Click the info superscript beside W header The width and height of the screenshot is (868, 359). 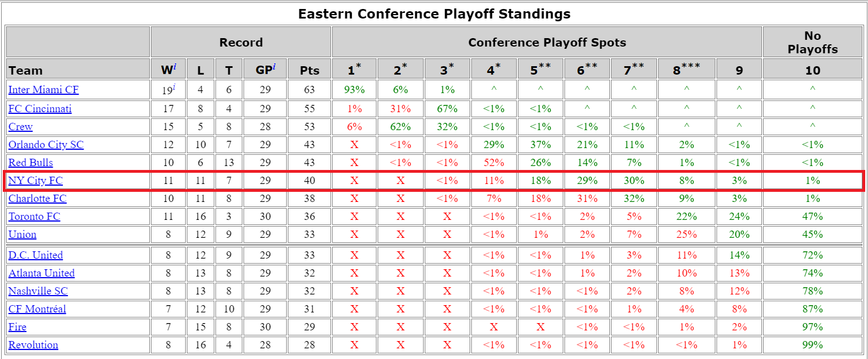(x=174, y=67)
